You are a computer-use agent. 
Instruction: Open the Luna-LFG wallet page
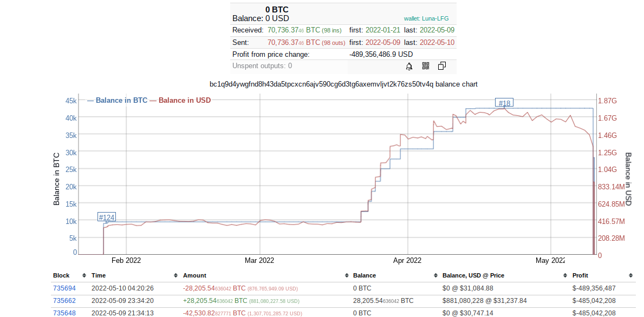[x=437, y=18]
